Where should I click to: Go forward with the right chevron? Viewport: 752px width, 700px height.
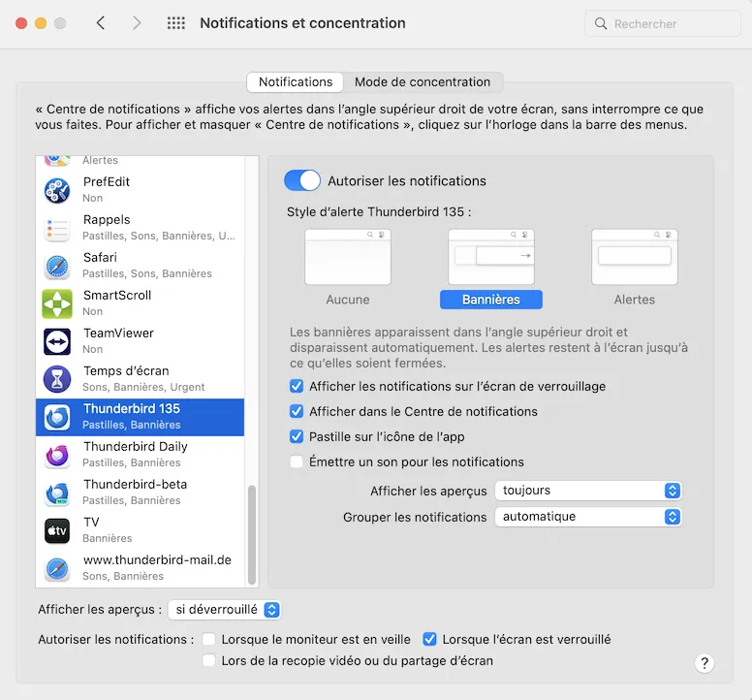click(x=137, y=22)
